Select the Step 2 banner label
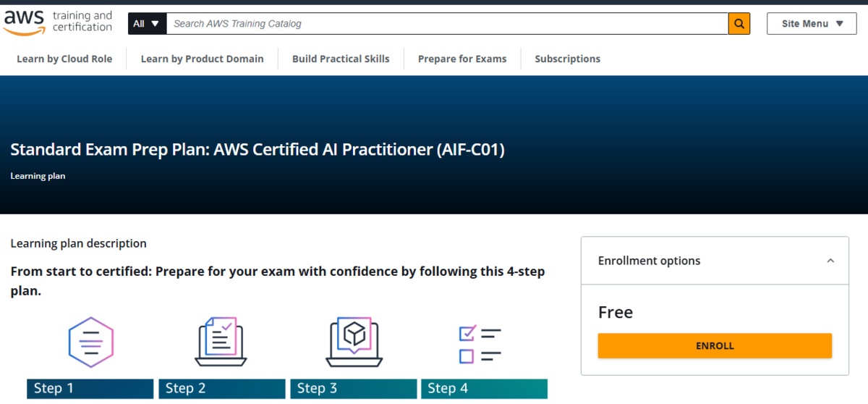 (x=222, y=389)
